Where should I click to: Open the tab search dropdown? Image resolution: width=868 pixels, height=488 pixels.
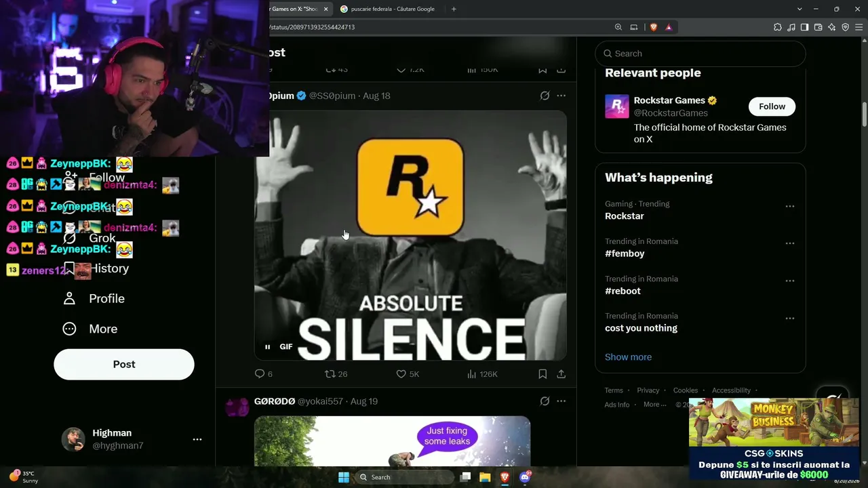[800, 9]
